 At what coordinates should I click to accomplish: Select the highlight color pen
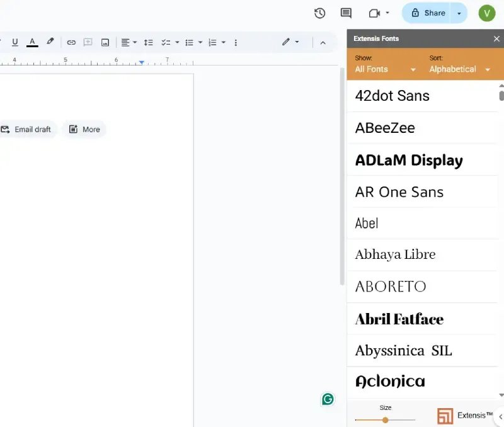50,42
